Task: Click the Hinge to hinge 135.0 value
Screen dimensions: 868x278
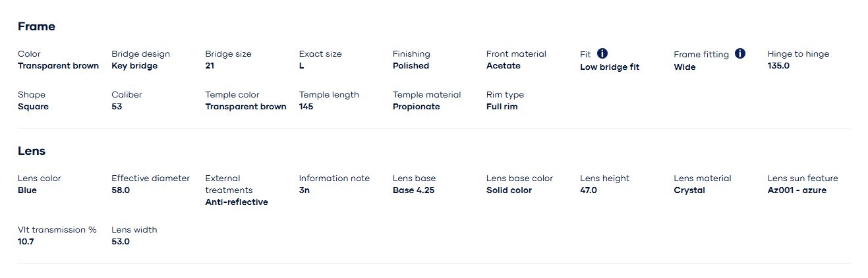Action: [x=778, y=66]
